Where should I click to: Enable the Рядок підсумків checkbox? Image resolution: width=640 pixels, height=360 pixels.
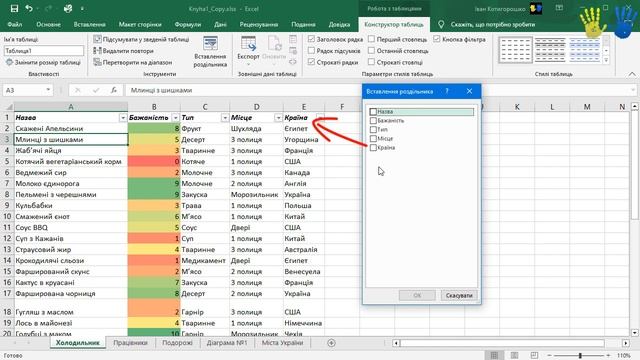[x=311, y=51]
